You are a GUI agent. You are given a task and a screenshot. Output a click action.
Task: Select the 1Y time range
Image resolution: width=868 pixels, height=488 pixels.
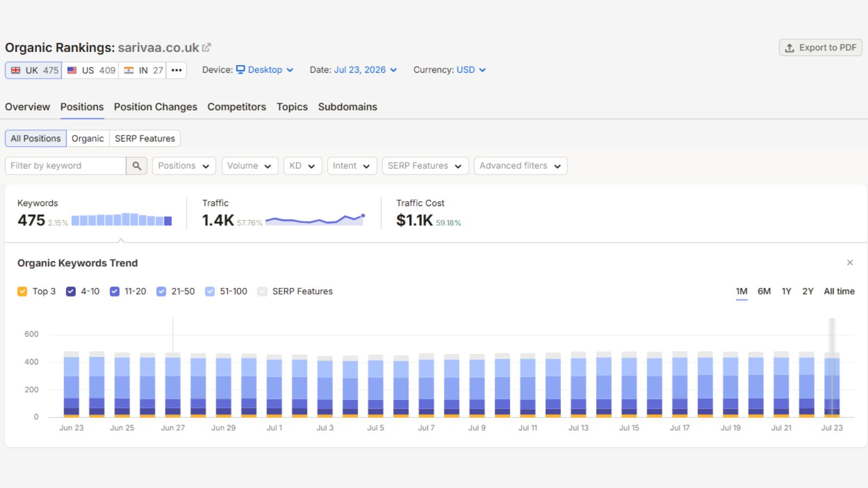(x=786, y=292)
